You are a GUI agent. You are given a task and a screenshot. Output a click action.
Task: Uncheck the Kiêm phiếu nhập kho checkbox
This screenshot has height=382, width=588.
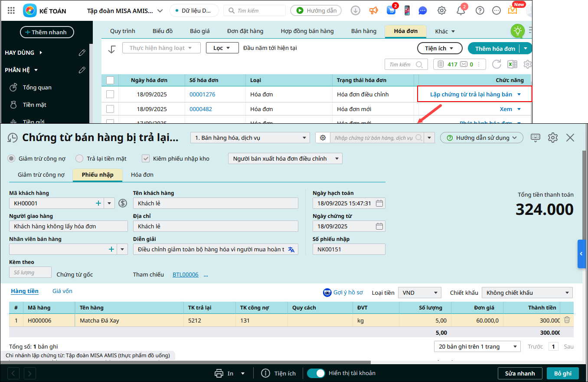tap(146, 158)
